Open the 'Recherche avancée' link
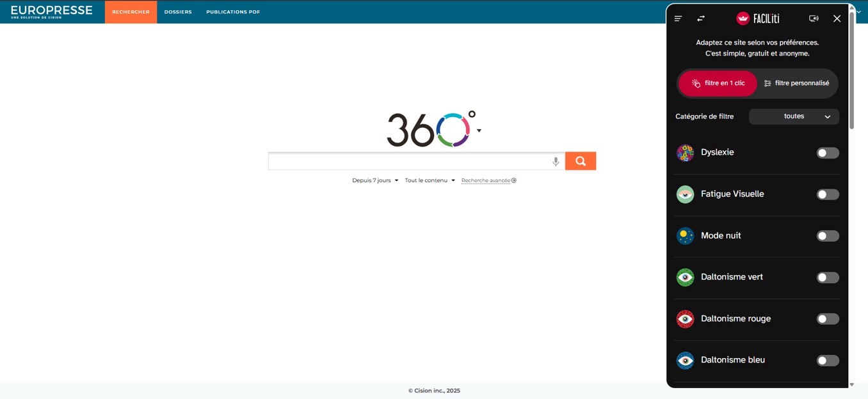The image size is (868, 399). pos(488,180)
